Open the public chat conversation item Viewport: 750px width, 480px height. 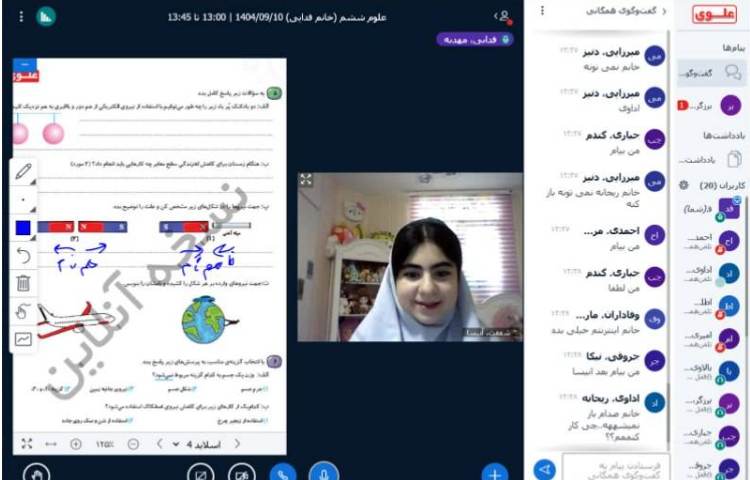711,73
